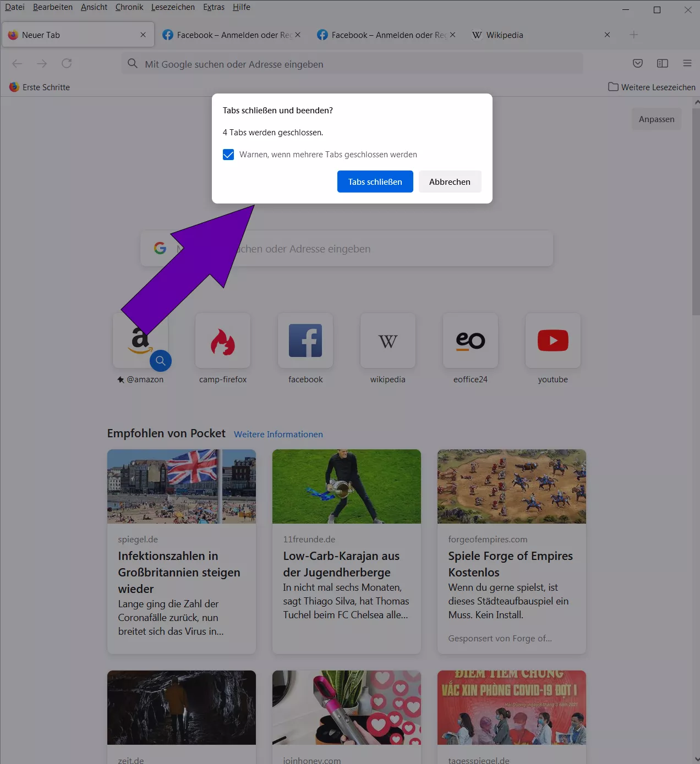Reload the page
This screenshot has height=764, width=700.
(67, 64)
